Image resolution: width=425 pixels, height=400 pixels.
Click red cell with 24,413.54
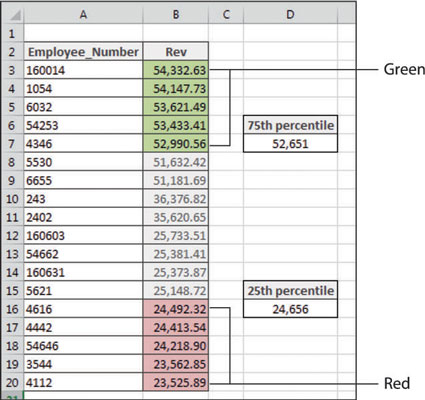[176, 327]
